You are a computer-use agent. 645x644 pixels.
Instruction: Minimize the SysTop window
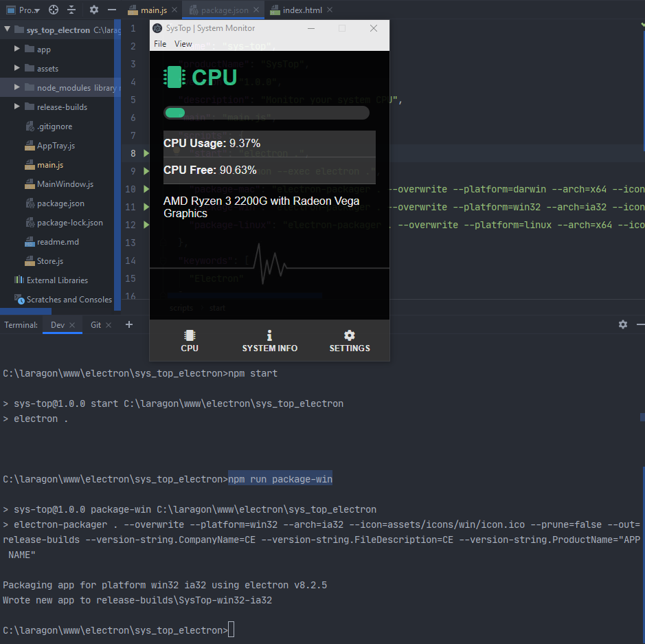coord(311,28)
